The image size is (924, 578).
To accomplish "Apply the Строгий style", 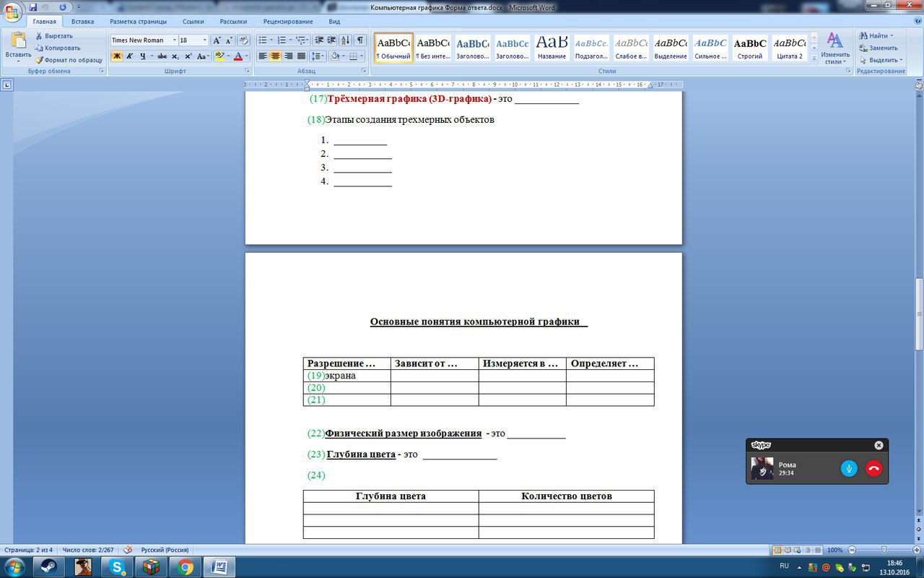I will point(749,48).
